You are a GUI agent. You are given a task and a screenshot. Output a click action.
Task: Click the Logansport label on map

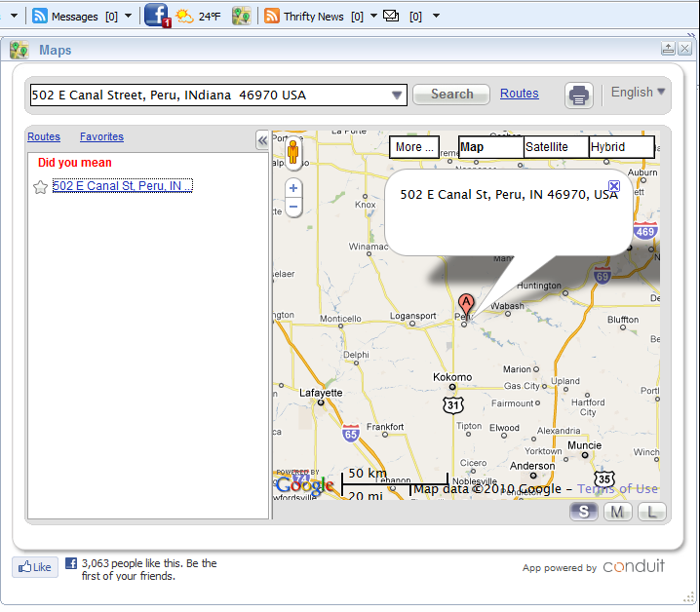(x=413, y=316)
